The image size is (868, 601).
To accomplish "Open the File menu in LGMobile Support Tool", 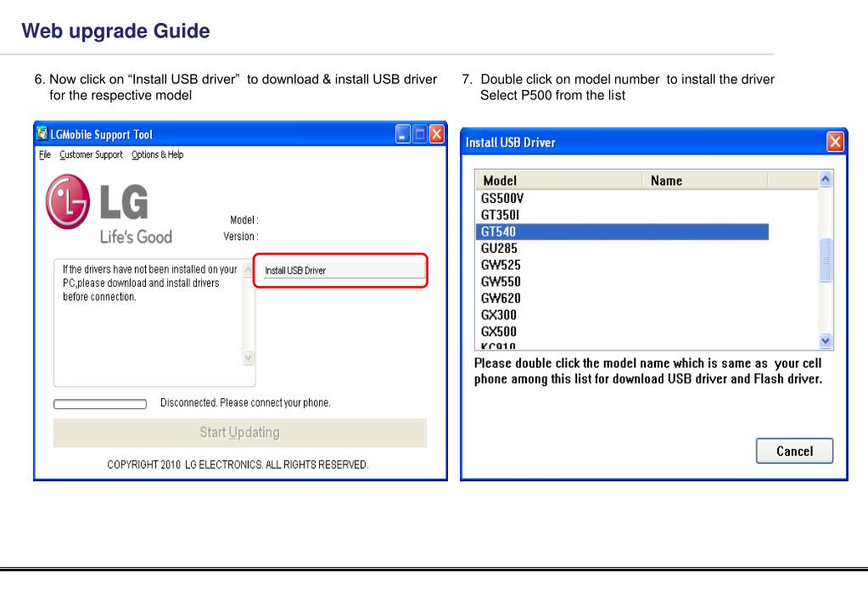I will (45, 154).
